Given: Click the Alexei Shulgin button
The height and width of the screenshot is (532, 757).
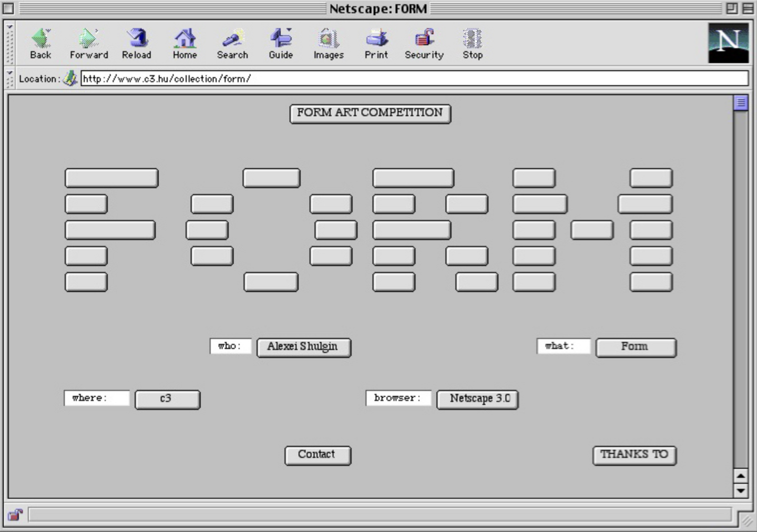Looking at the screenshot, I should 303,347.
